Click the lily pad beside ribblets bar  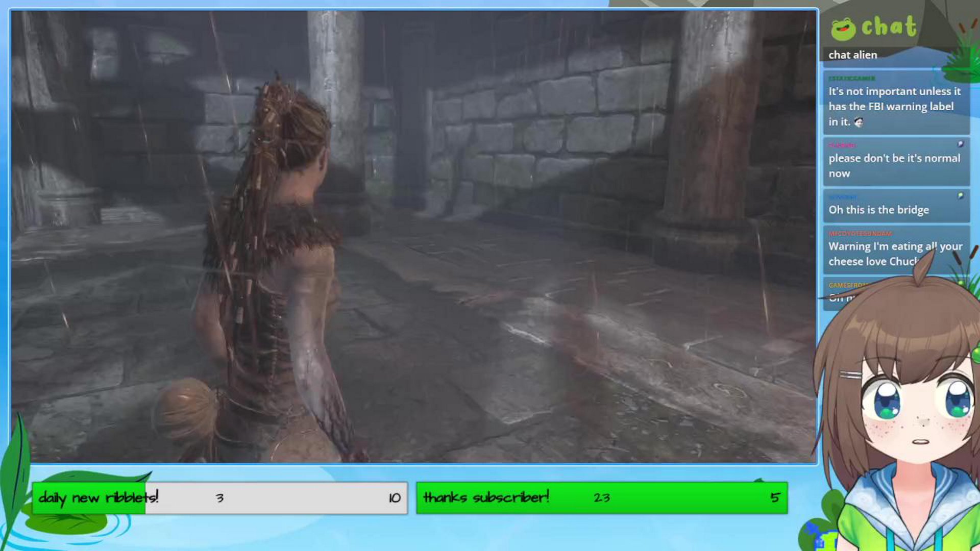(66, 523)
